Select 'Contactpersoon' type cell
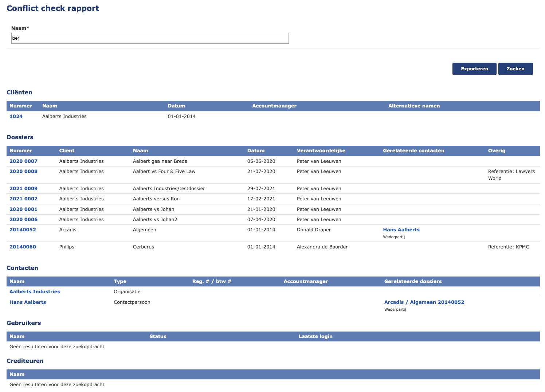Viewport: 545px width, 392px height. (x=132, y=302)
